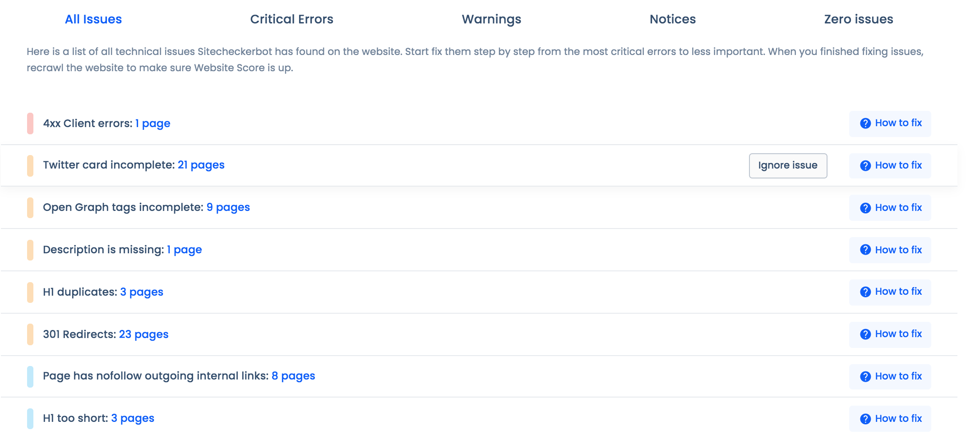Switch to the Critical Errors tab
Image resolution: width=980 pixels, height=439 pixels.
[x=291, y=19]
